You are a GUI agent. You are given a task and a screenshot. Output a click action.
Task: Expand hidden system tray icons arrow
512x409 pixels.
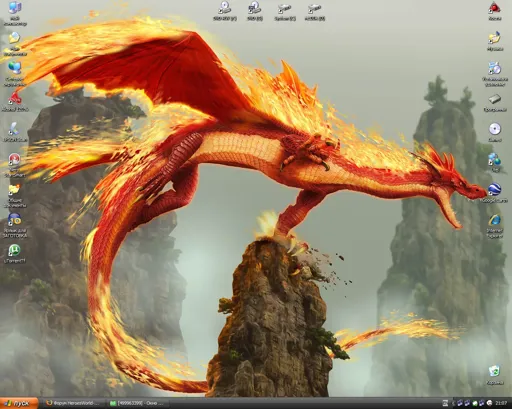pos(453,403)
